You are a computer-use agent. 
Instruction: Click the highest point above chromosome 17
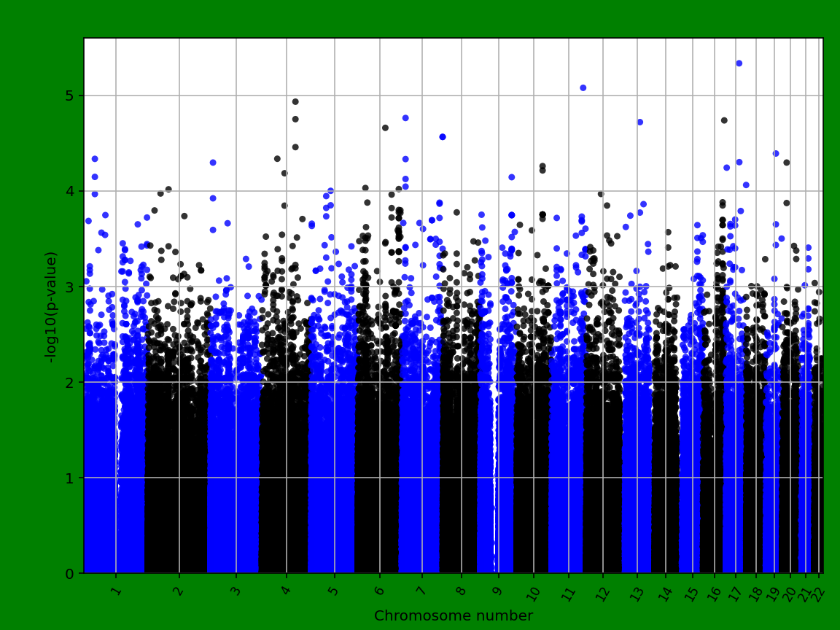[739, 64]
